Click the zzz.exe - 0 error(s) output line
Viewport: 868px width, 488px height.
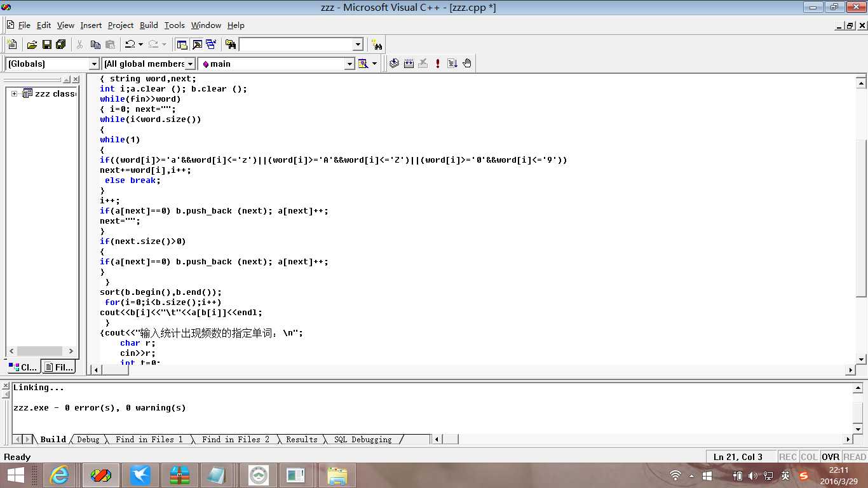tap(100, 408)
